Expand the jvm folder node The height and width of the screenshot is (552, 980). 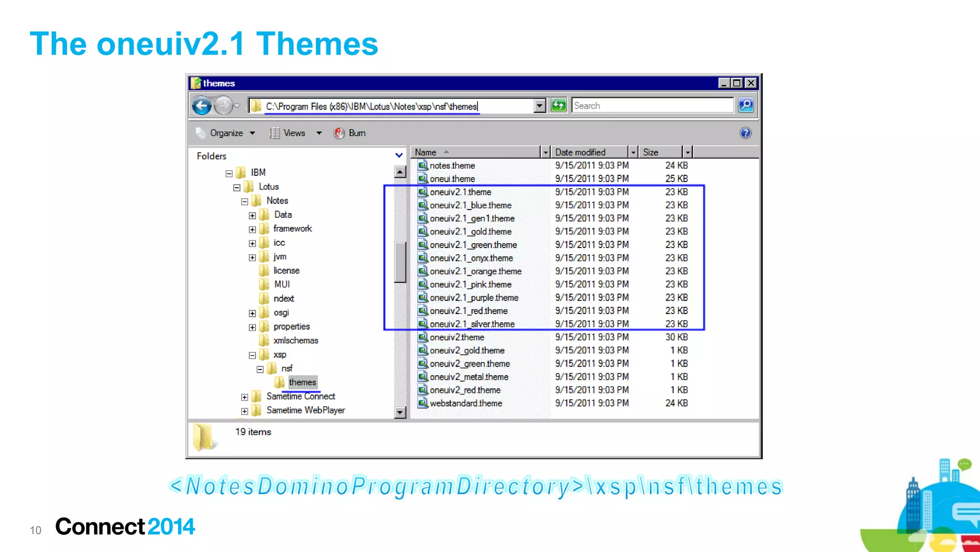click(252, 258)
